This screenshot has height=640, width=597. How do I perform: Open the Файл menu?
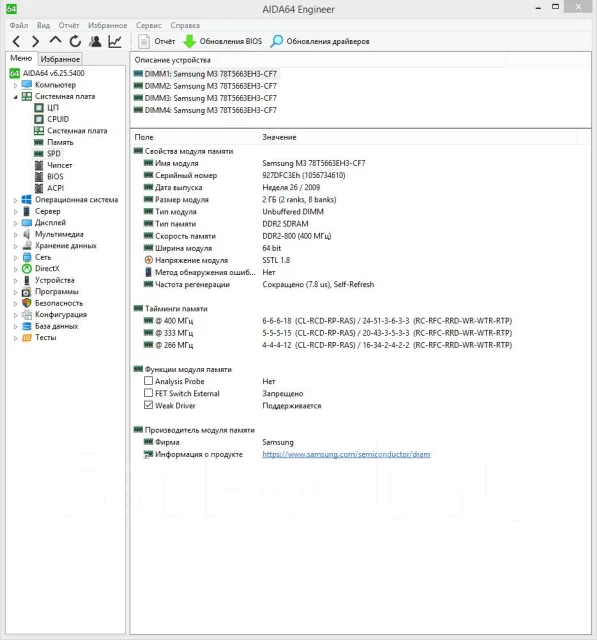19,25
